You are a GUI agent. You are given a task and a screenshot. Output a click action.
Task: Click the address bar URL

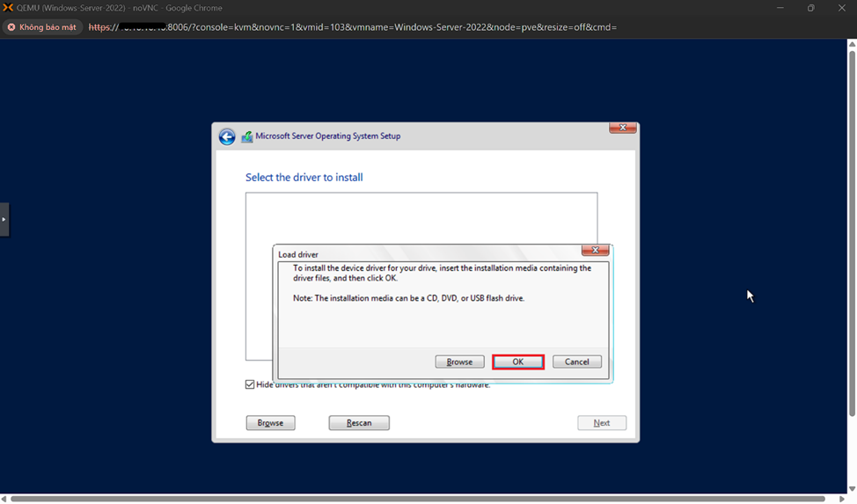(352, 27)
